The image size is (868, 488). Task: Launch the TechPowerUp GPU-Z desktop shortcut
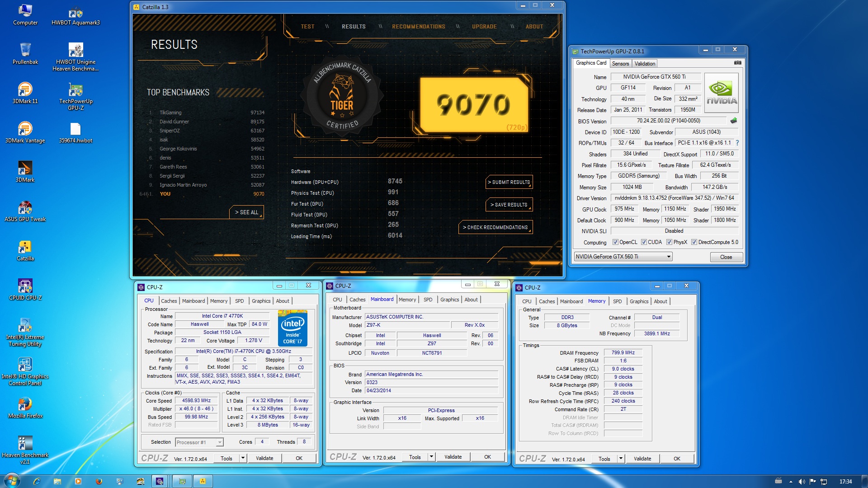(75, 96)
